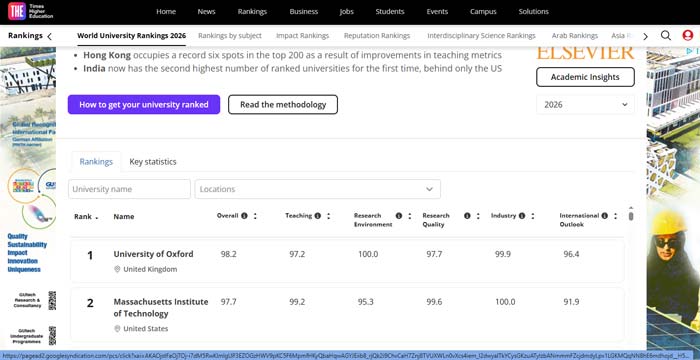This screenshot has height=360, width=700.
Task: Click the Research Quality info icon
Action: click(x=467, y=216)
